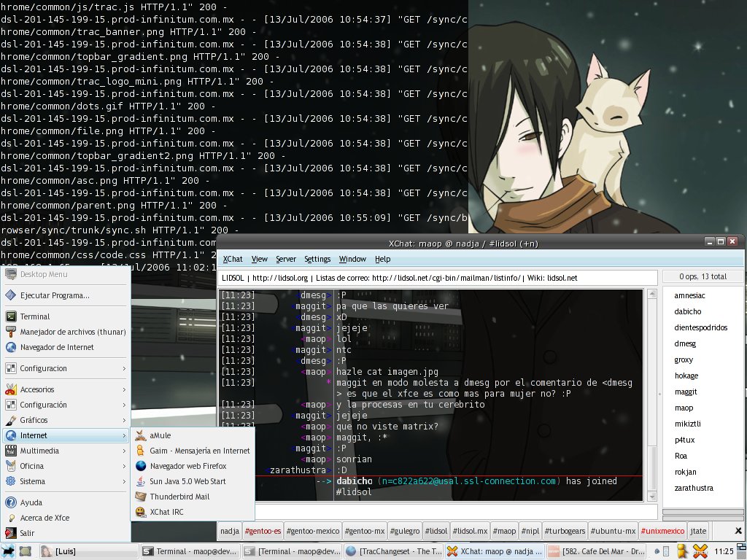Expand the Accesorios submenu
The width and height of the screenshot is (747, 560).
[66, 389]
